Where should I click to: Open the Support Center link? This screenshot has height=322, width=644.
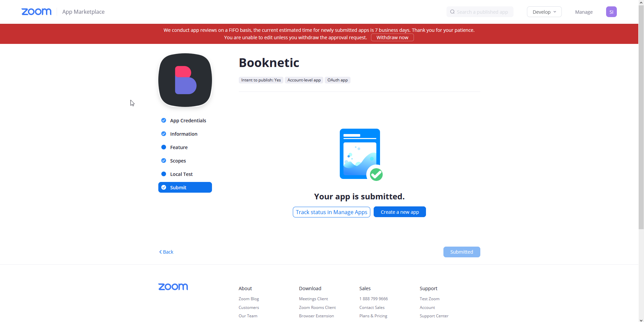click(434, 316)
